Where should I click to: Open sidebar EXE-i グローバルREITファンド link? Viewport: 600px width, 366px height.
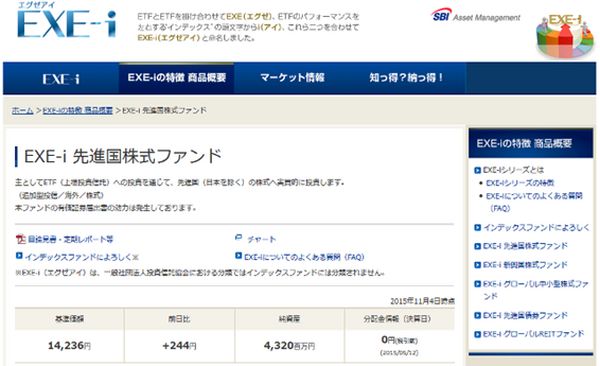pyautogui.click(x=533, y=334)
